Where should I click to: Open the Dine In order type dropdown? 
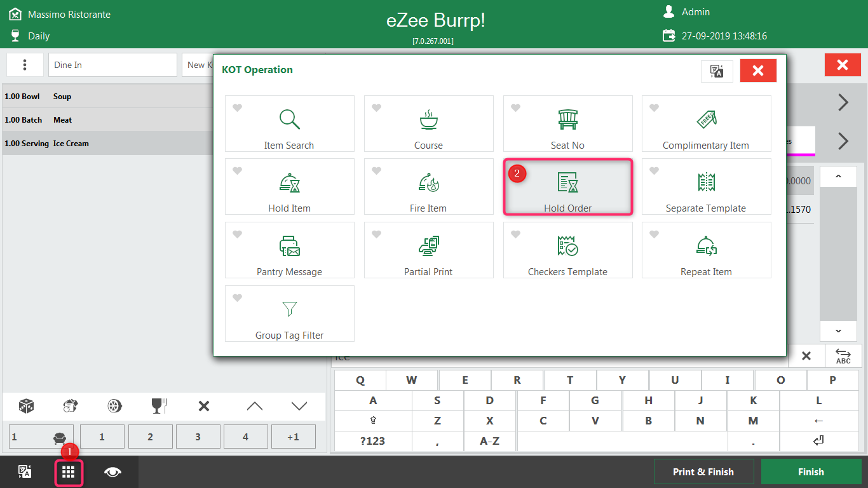112,65
